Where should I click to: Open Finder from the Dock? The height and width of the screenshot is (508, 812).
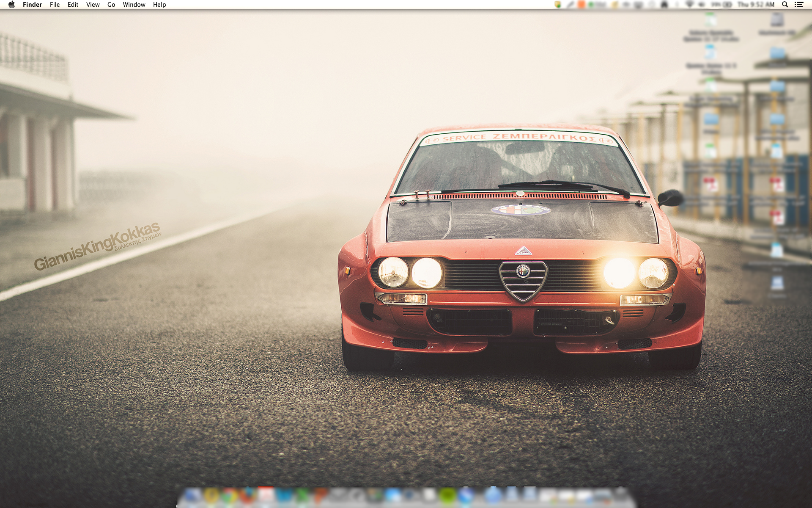tap(192, 495)
